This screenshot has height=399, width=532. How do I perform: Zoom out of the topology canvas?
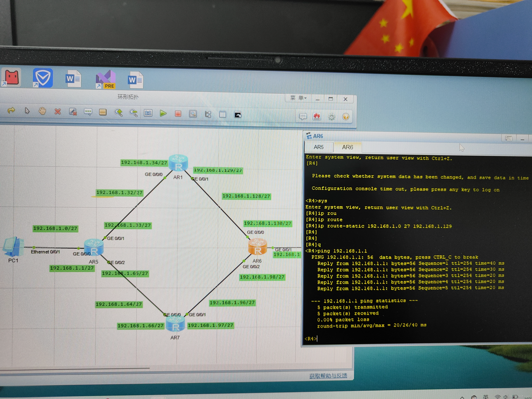133,113
